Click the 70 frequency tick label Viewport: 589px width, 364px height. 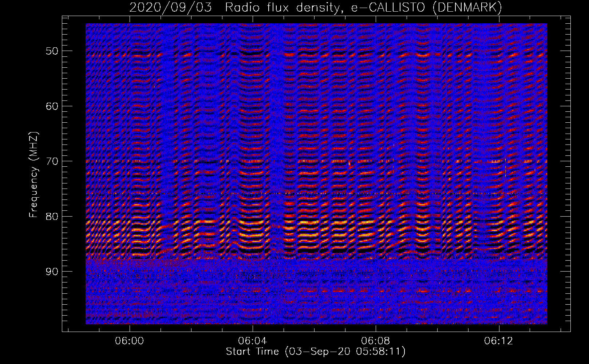tap(52, 161)
